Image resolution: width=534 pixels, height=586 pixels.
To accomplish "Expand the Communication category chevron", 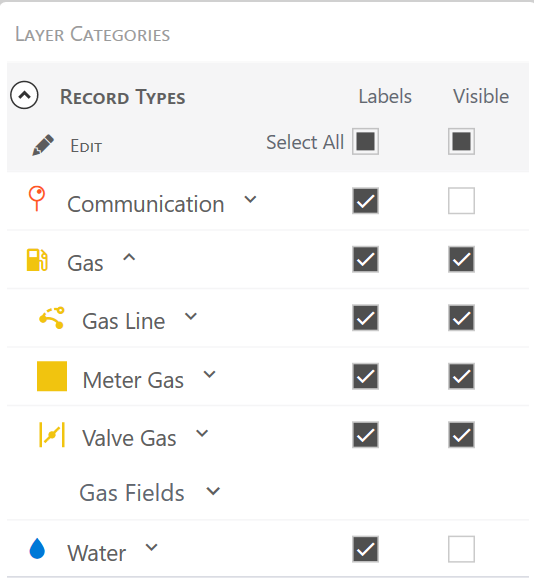I will (250, 199).
